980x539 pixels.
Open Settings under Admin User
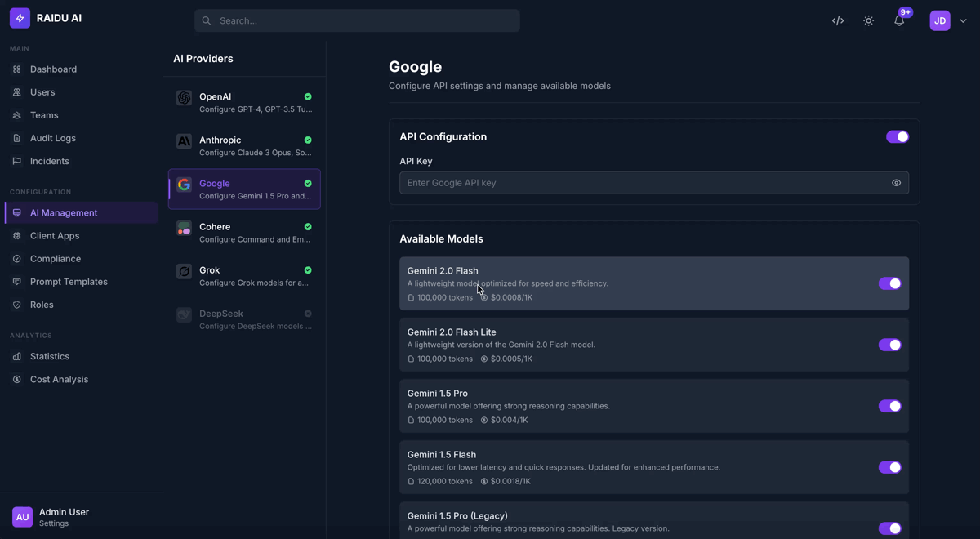click(54, 523)
